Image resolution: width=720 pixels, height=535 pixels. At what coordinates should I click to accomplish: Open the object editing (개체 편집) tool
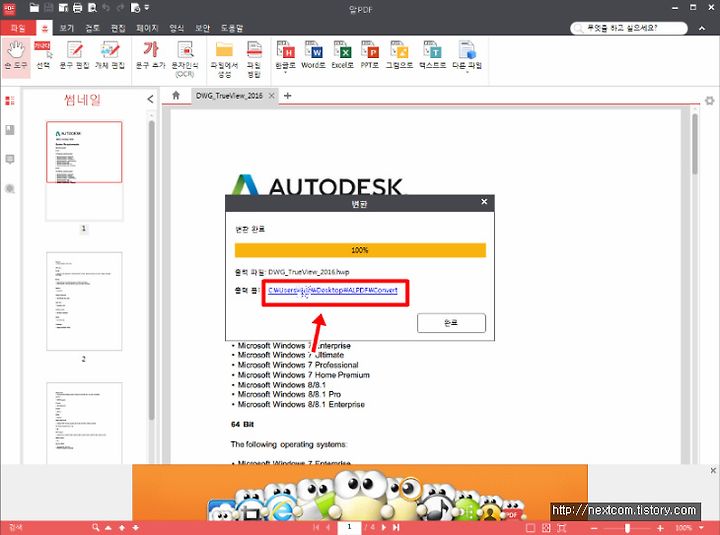(x=110, y=55)
